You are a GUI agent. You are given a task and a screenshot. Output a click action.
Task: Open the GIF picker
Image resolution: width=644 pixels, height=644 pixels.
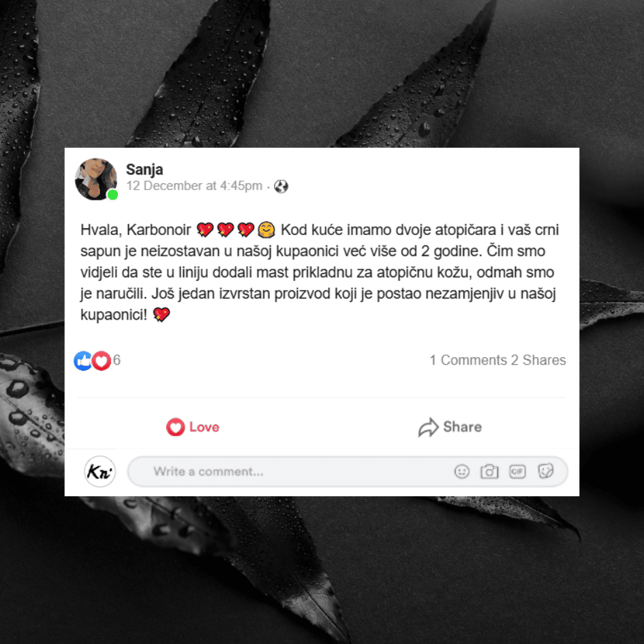tap(517, 472)
